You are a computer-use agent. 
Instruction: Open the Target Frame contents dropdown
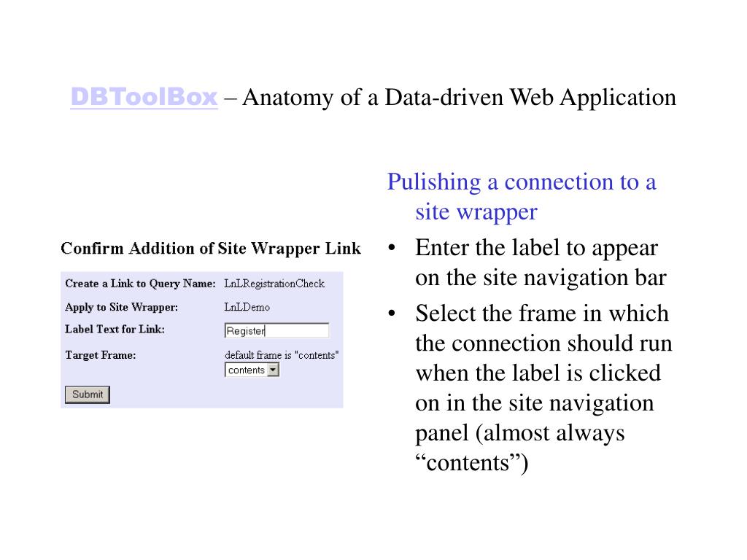point(252,370)
